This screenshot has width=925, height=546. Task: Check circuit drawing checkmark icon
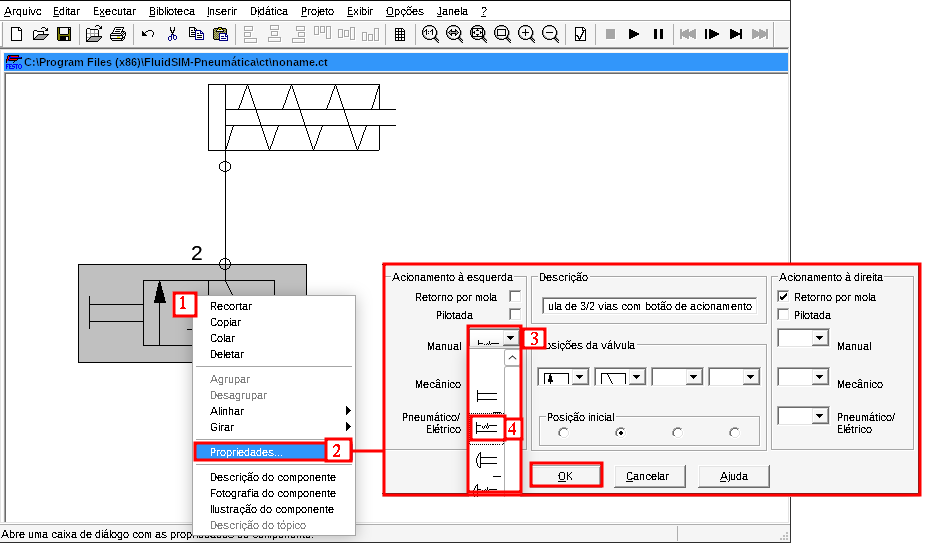coord(580,34)
